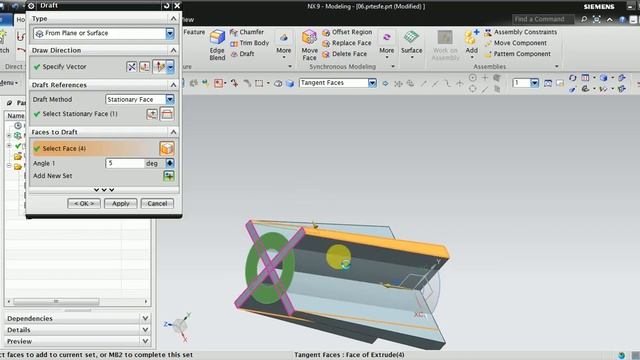
Task: Click the view triad orientation icon
Action: pos(178,326)
